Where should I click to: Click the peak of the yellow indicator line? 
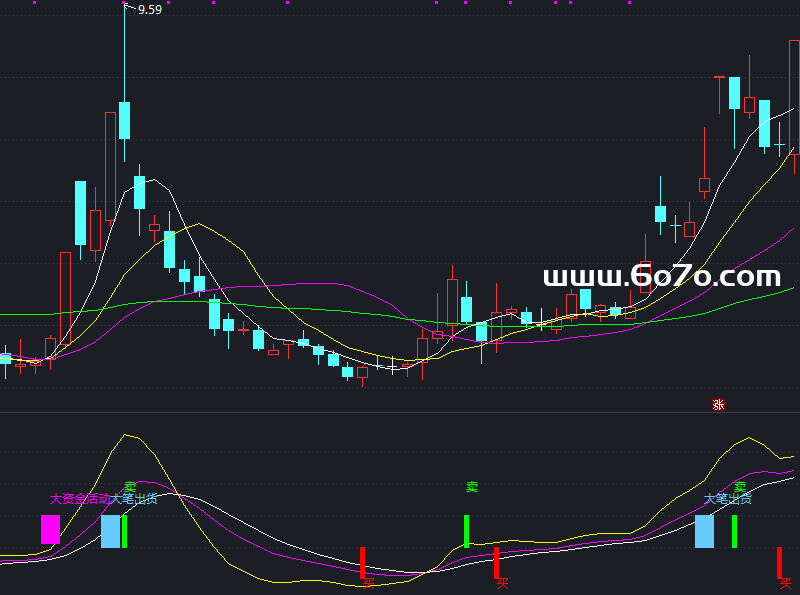[125, 435]
